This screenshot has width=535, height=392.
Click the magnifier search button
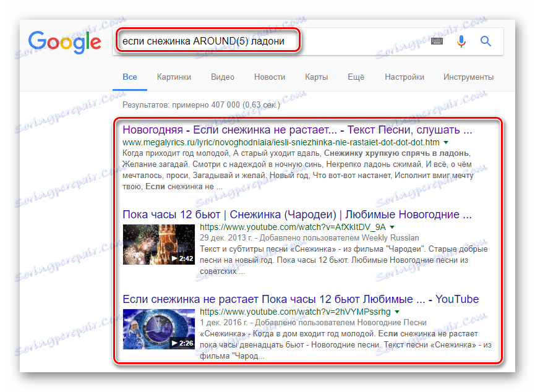pyautogui.click(x=486, y=41)
